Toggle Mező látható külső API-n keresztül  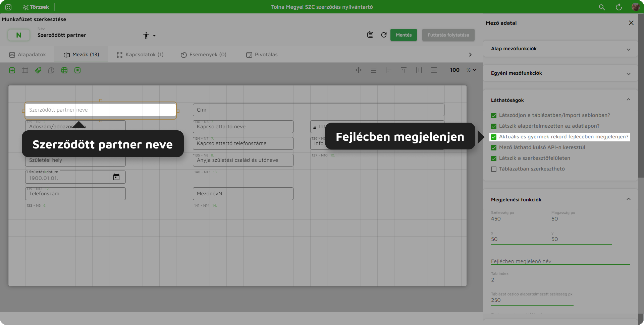tap(494, 148)
